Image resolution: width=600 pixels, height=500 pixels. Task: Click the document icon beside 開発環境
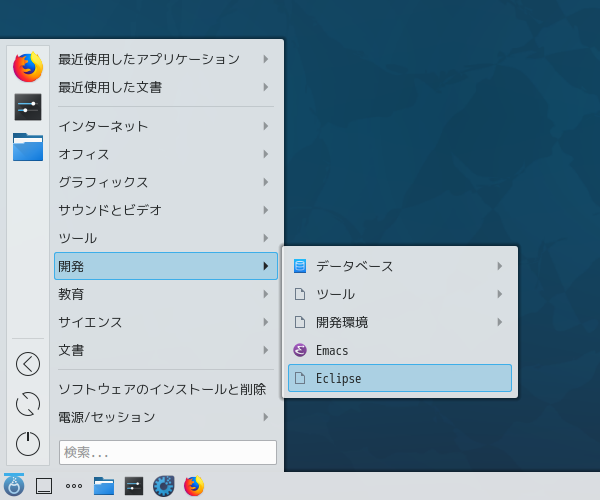[x=300, y=322]
